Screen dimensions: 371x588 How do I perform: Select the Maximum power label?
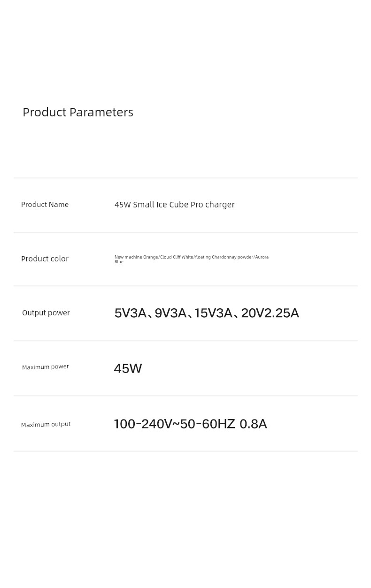46,367
